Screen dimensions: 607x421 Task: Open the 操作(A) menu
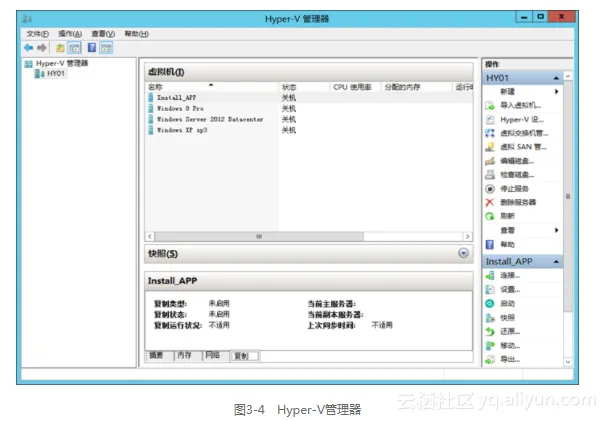coord(70,34)
